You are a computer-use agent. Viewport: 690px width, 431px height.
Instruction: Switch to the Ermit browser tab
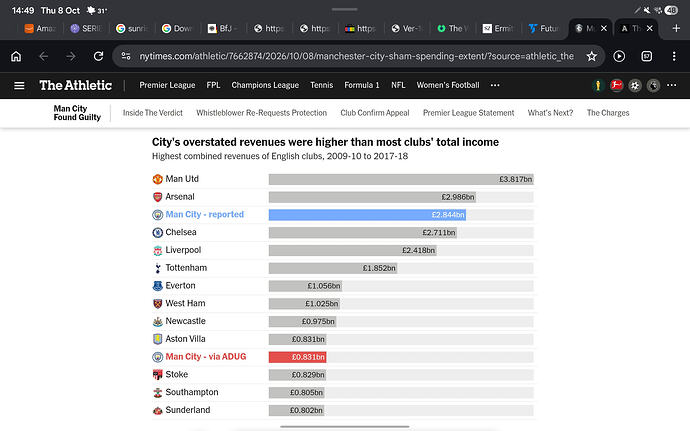click(498, 28)
